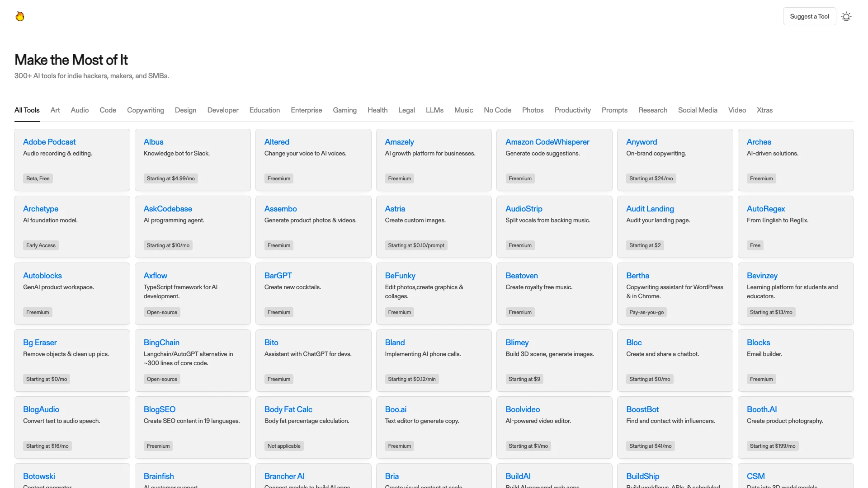The height and width of the screenshot is (488, 868).
Task: Open the BingChain link
Action: pyautogui.click(x=161, y=343)
